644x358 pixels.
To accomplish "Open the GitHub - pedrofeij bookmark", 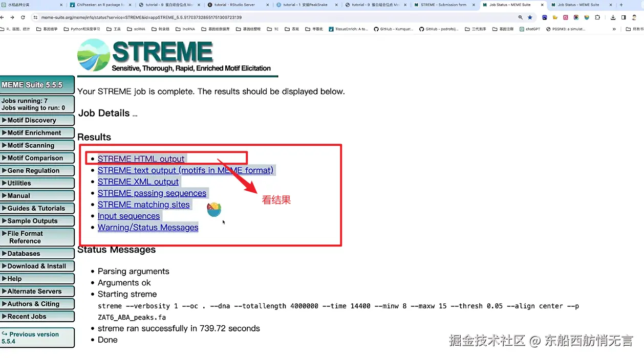I will (439, 29).
